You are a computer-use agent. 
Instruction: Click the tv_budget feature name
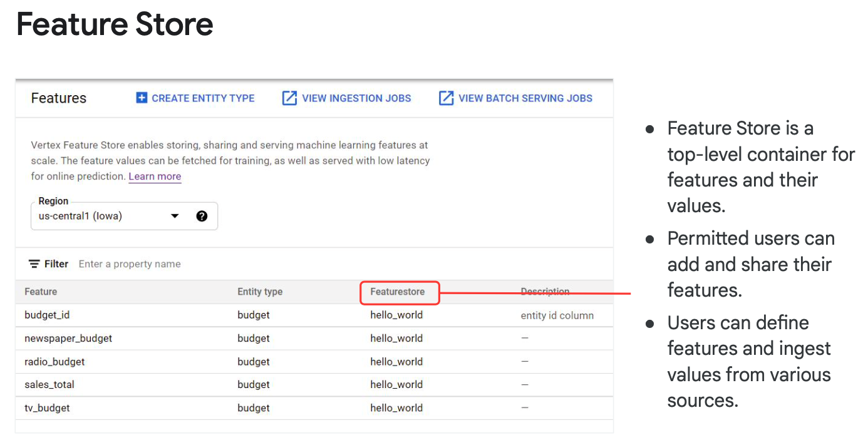click(47, 408)
